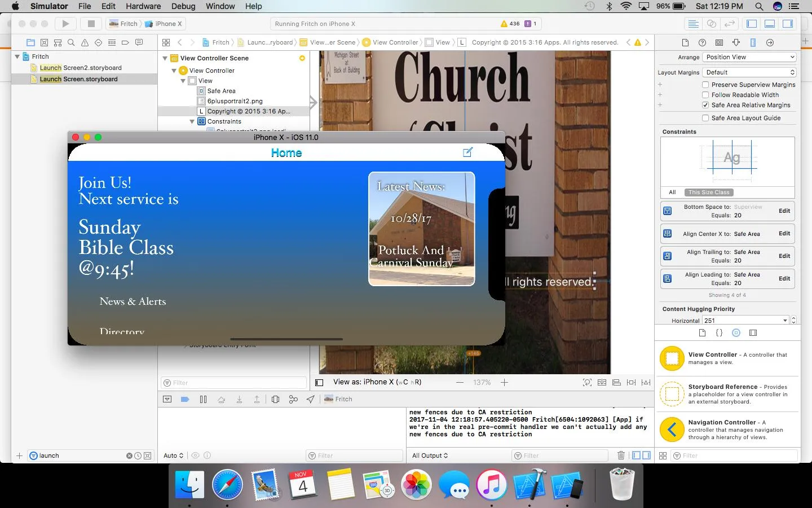Show the Connections inspector
The height and width of the screenshot is (508, 812).
(770, 42)
